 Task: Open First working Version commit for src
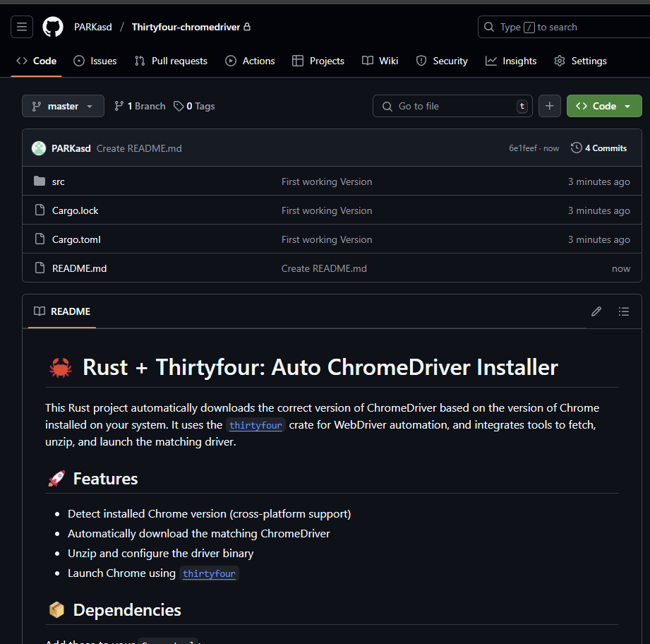pyautogui.click(x=327, y=181)
